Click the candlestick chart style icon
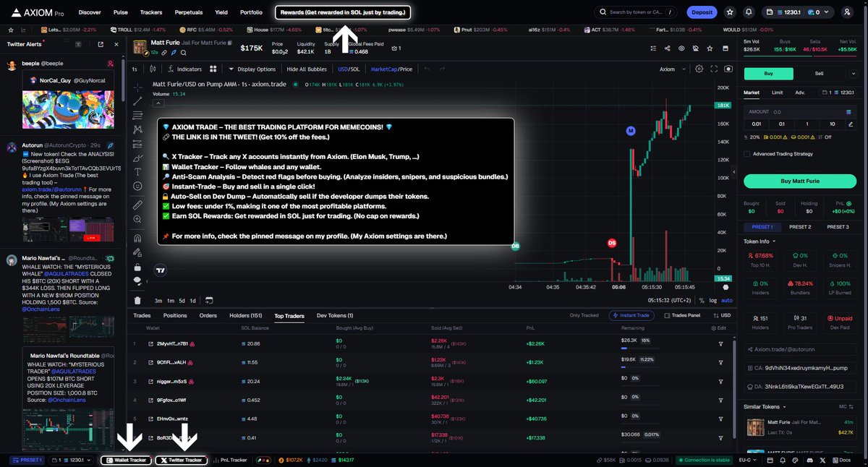 pyautogui.click(x=152, y=69)
